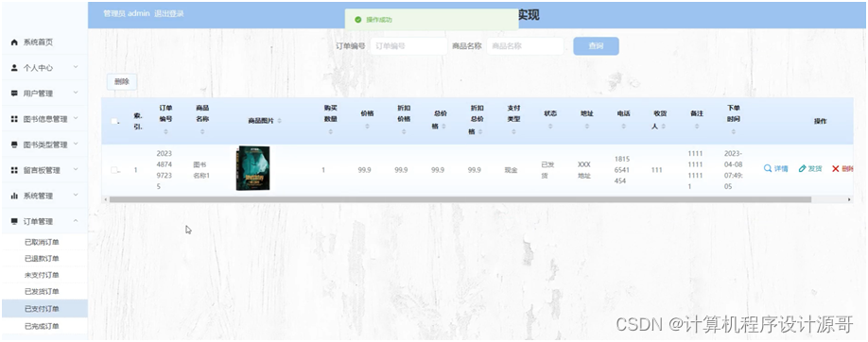This screenshot has height=342, width=868.
Task: Click the 退出登录 link
Action: pos(169,13)
